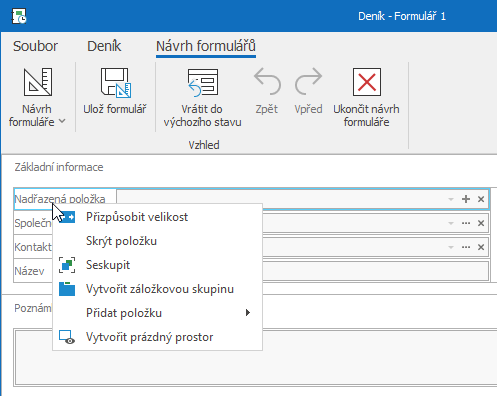The image size is (497, 396).
Task: Click the plus icon in Nadřazená položka row
Action: pos(466,199)
